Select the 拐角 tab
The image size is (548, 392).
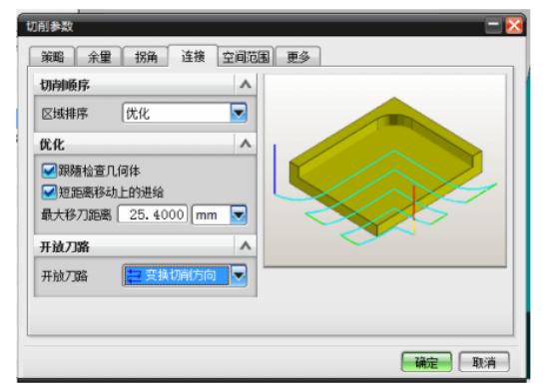click(146, 57)
